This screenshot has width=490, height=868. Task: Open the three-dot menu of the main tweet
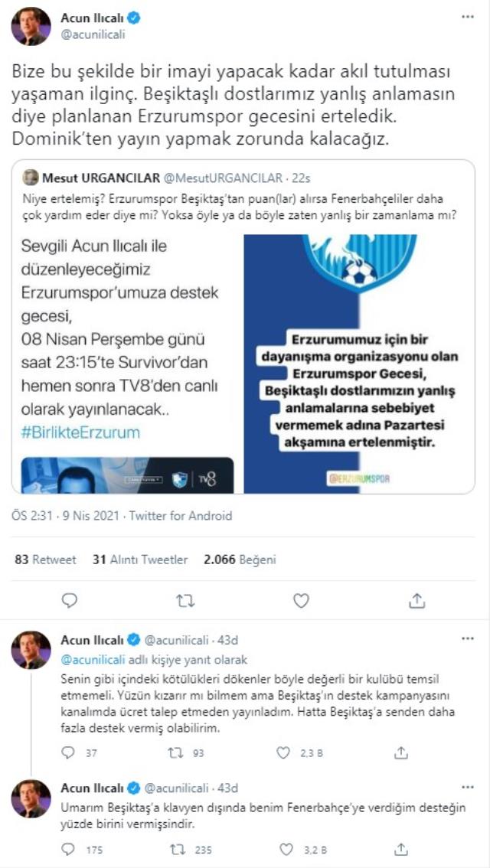468,17
